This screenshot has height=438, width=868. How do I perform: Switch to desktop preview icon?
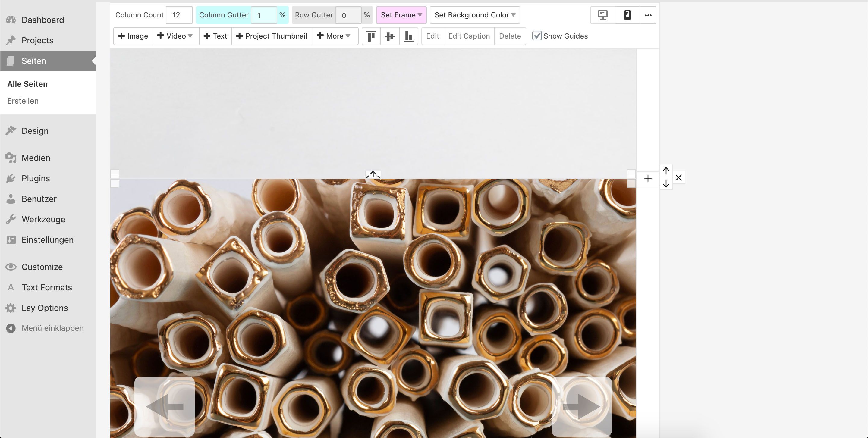pyautogui.click(x=602, y=15)
